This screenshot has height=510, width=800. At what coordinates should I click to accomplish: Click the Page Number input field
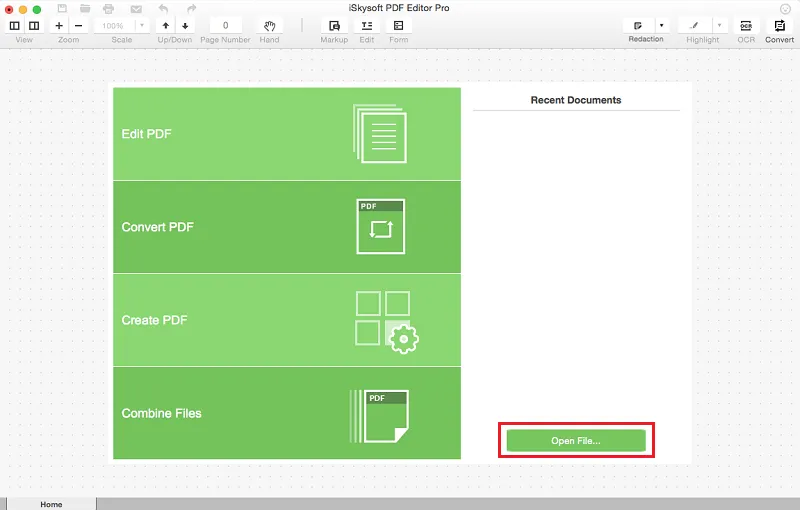coord(226,26)
